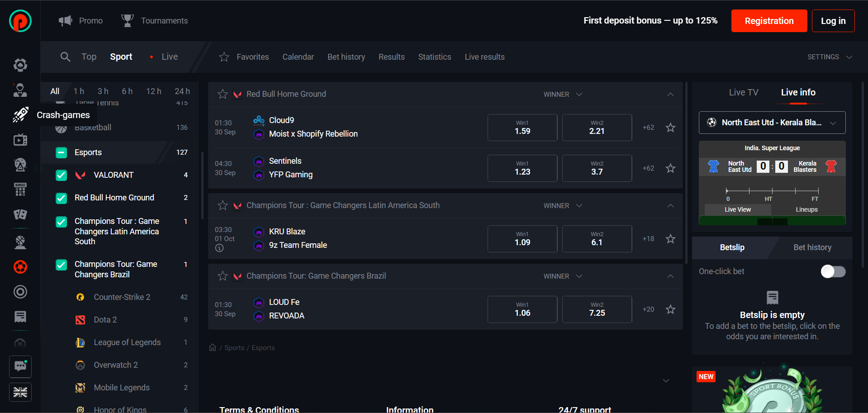Favorite the Cloud9 match with the star
Screen dimensions: 868x413
[670, 127]
